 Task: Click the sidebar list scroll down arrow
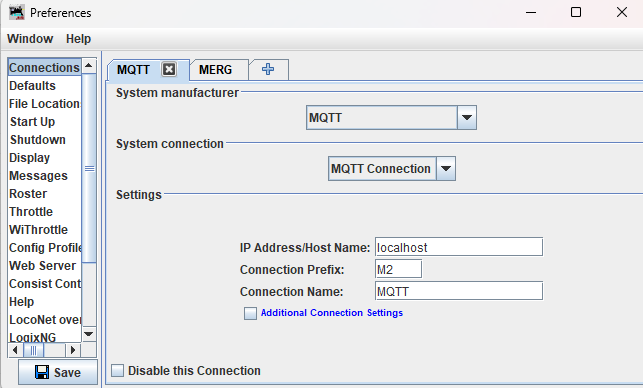89,333
